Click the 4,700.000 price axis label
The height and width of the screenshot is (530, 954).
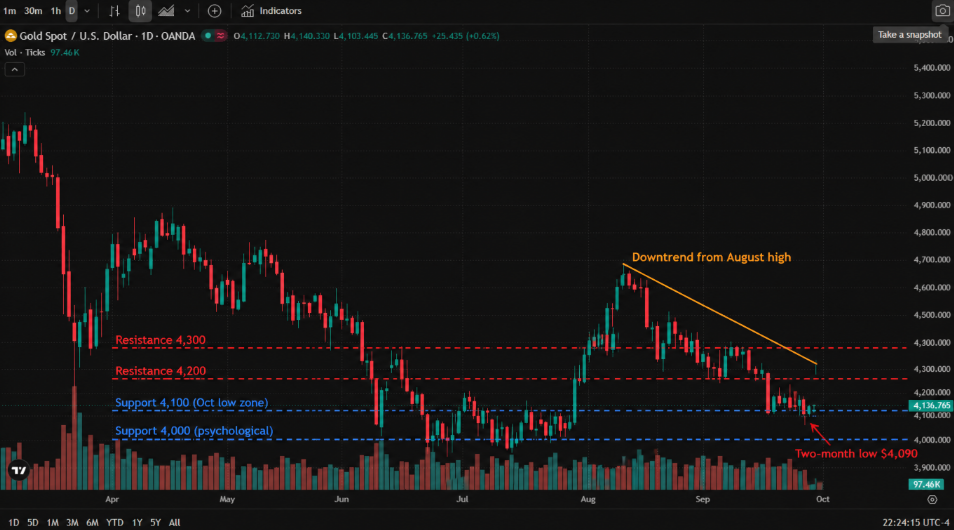pyautogui.click(x=932, y=260)
